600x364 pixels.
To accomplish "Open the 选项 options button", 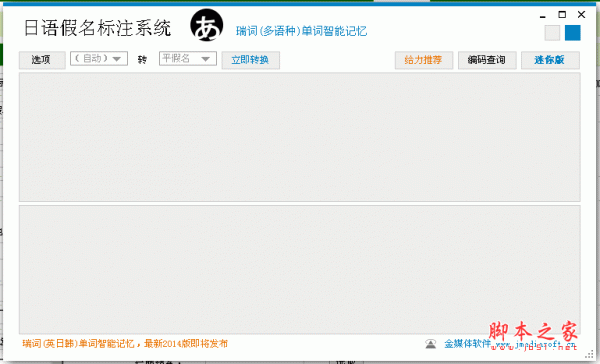I will coord(42,60).
